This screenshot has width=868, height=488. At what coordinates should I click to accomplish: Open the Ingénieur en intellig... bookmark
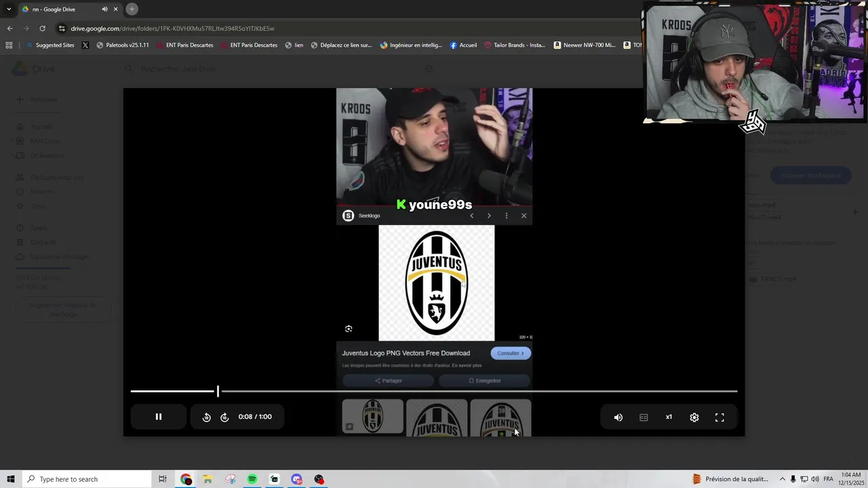411,45
